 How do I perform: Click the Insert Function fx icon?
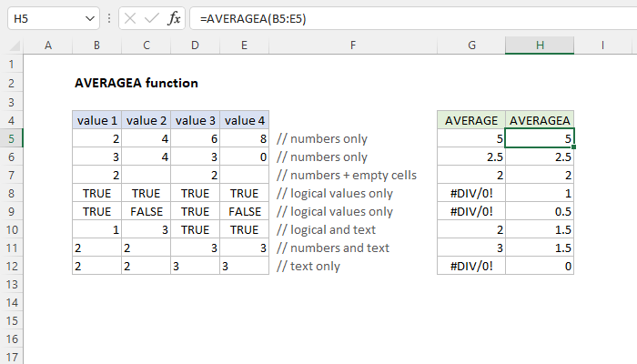click(x=174, y=18)
